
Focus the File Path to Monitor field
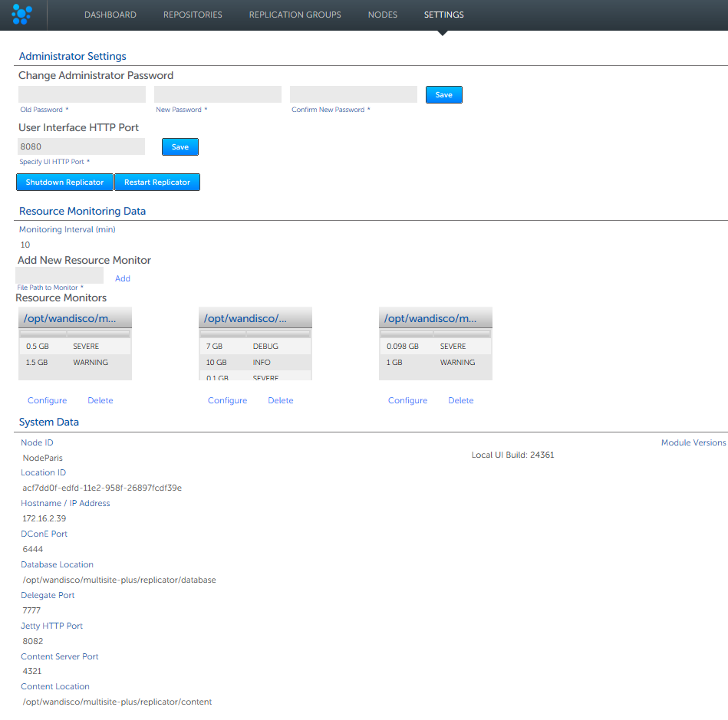point(59,275)
